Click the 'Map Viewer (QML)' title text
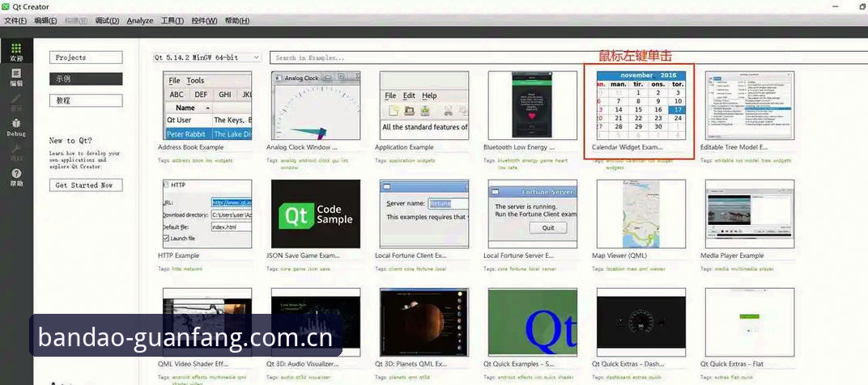This screenshot has width=868, height=385. tap(619, 256)
